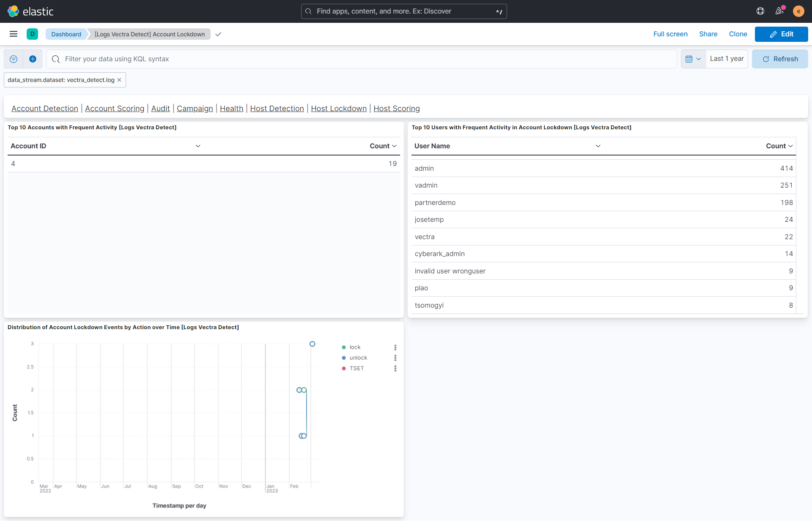Focus the KQL filter input field
This screenshot has width=812, height=521.
[x=362, y=59]
